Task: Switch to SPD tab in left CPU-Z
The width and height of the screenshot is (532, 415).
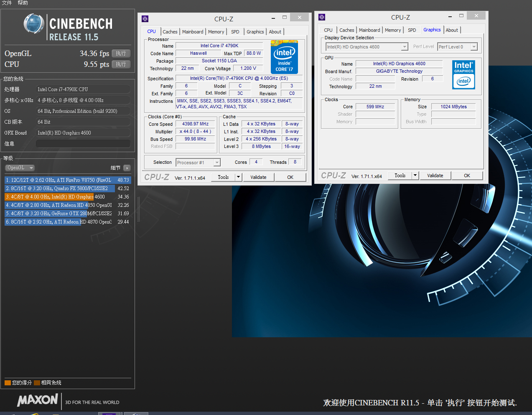Action: [235, 32]
